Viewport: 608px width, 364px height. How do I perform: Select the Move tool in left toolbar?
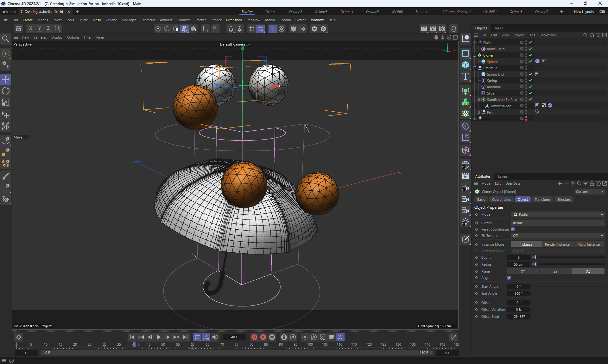click(x=6, y=79)
